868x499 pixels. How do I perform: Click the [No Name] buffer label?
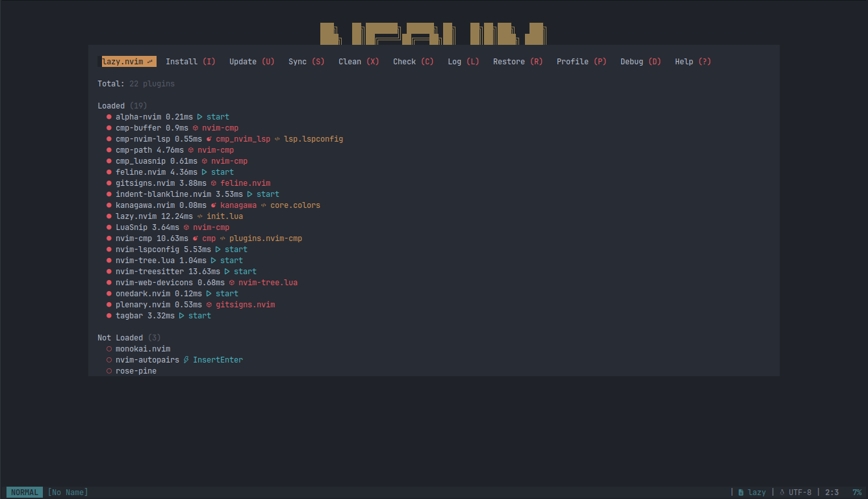[x=68, y=493]
